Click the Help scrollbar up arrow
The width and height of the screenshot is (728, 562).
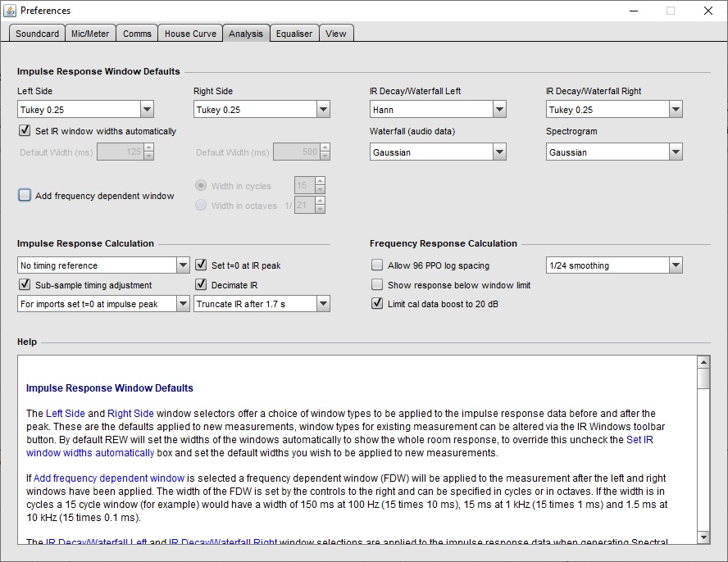(703, 362)
